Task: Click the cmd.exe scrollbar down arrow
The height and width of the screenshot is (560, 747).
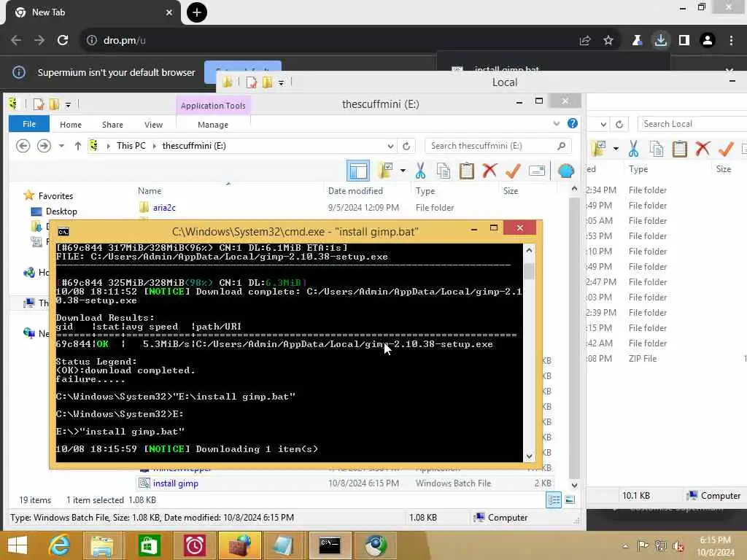Action: tap(529, 456)
